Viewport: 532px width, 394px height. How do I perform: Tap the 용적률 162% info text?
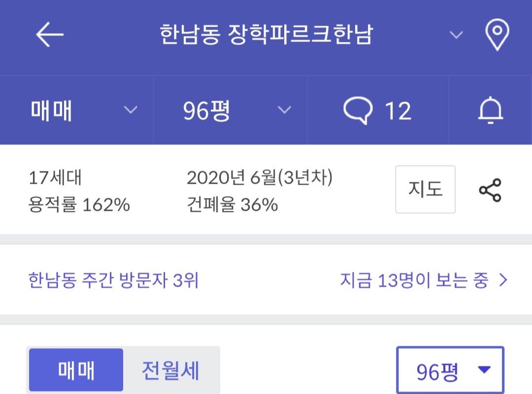click(x=79, y=204)
